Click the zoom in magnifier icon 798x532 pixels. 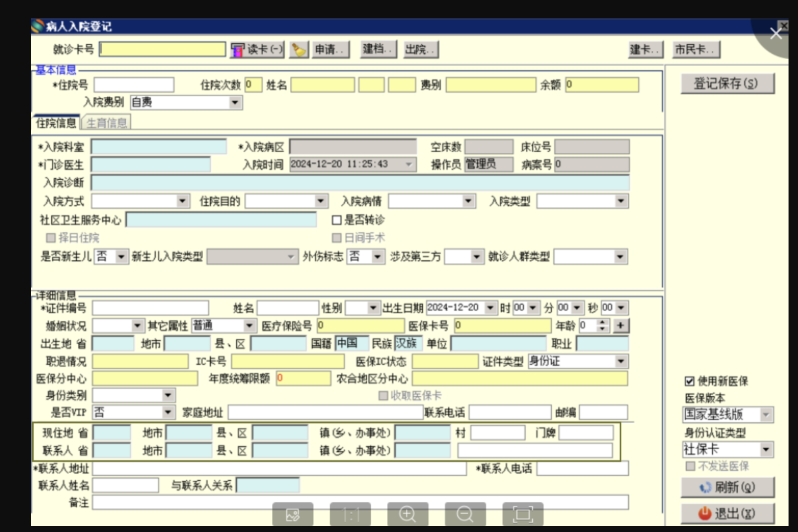pyautogui.click(x=407, y=514)
